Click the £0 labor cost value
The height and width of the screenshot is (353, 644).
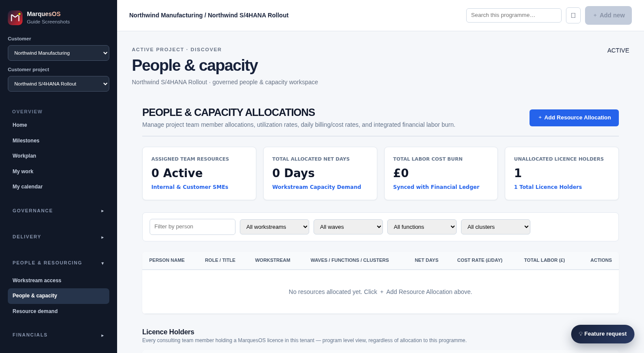click(401, 173)
